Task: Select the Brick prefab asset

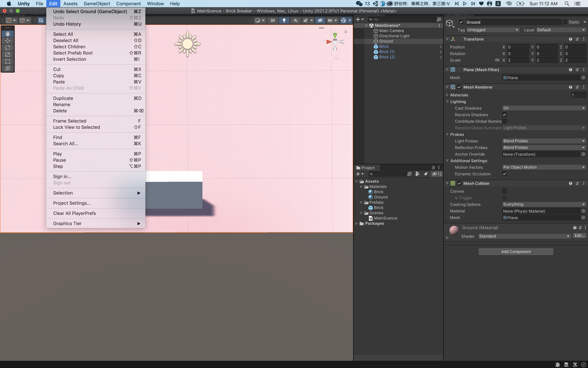Action: (x=378, y=208)
